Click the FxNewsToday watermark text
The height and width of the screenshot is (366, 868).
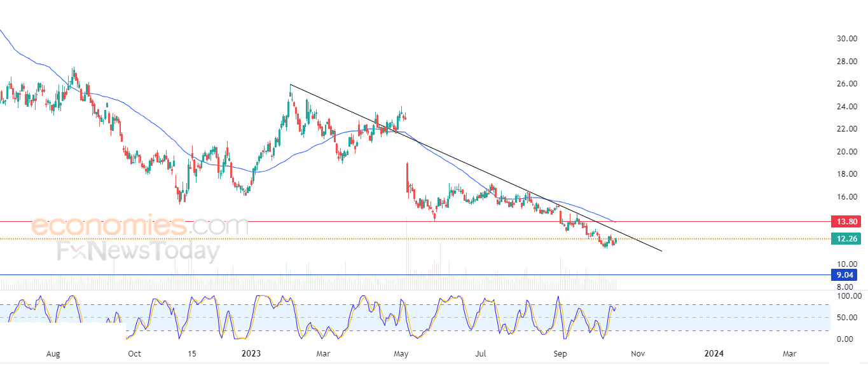click(139, 252)
